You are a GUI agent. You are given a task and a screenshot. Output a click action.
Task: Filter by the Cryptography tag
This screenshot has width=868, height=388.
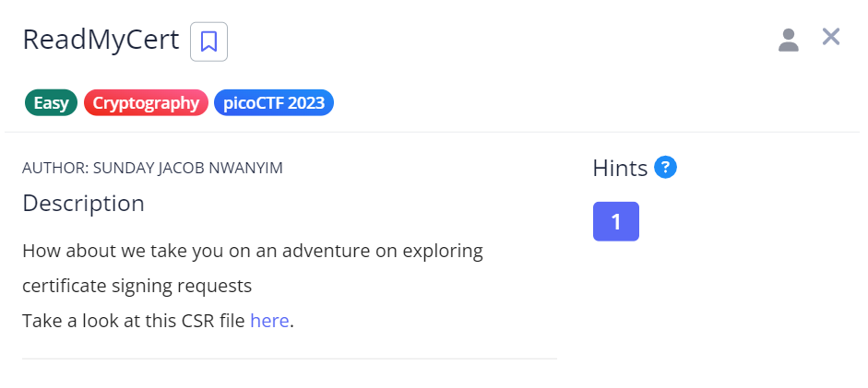tap(146, 102)
